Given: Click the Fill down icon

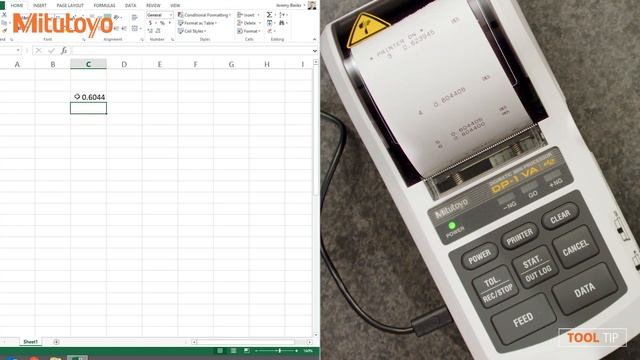Looking at the screenshot, I should pos(269,23).
